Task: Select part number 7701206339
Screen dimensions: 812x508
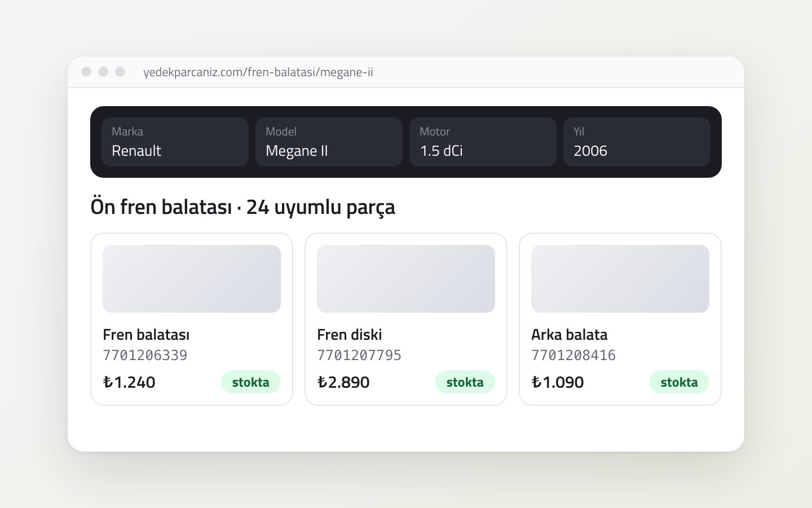Action: (x=145, y=355)
